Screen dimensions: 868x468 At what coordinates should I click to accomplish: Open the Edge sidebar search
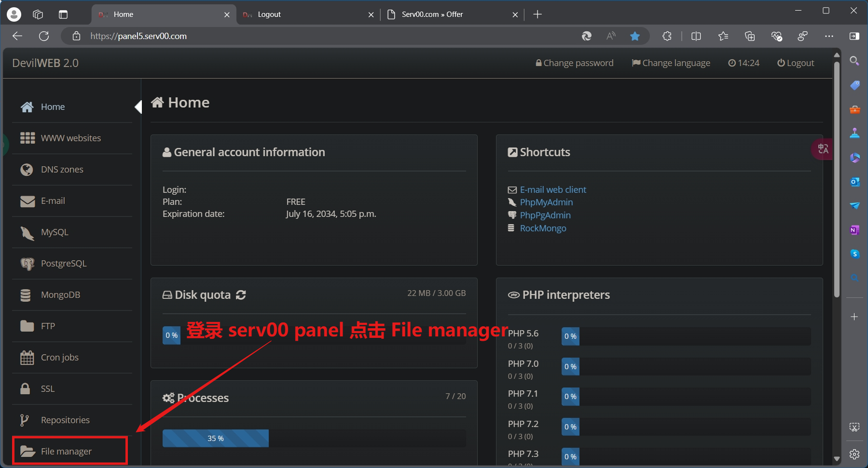[x=854, y=61]
